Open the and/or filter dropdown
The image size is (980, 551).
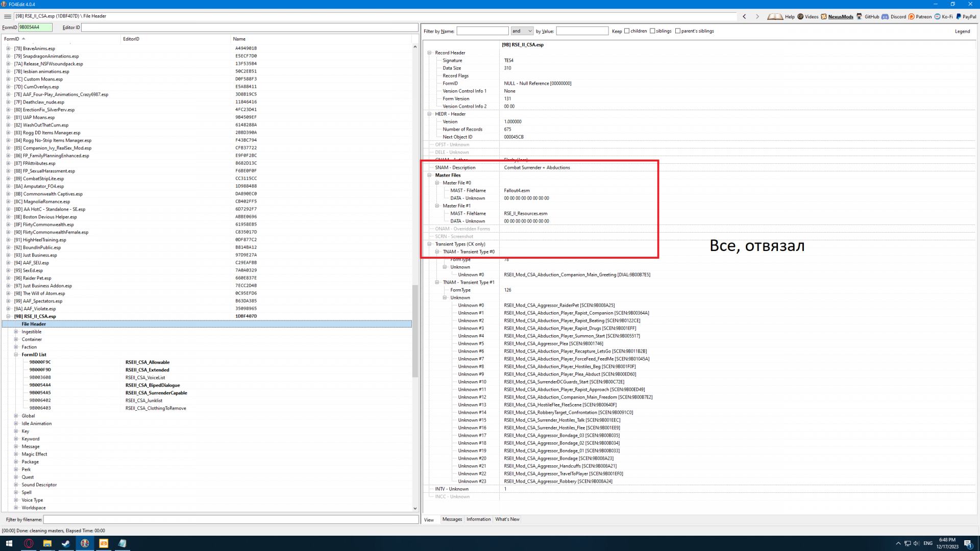(x=522, y=31)
